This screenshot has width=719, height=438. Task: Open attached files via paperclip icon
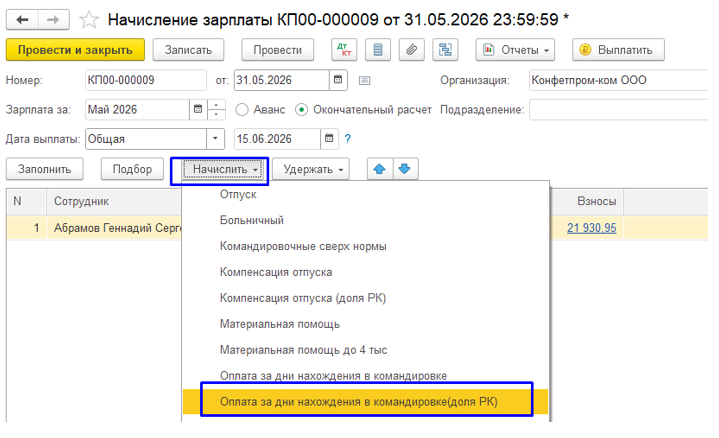pyautogui.click(x=411, y=50)
